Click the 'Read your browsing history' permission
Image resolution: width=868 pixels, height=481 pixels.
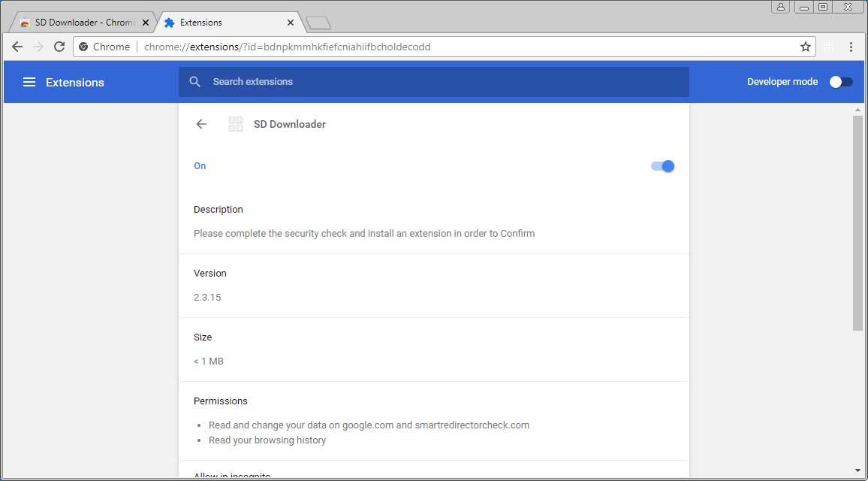point(267,440)
